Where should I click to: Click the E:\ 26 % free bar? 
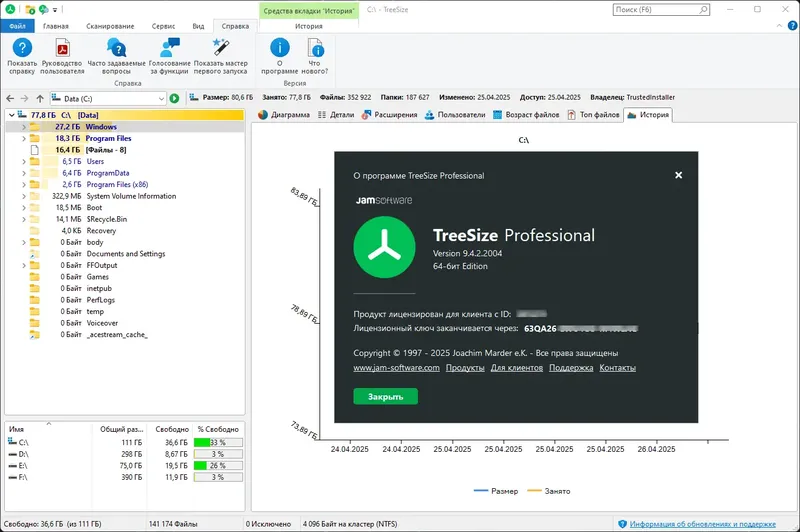(x=218, y=466)
